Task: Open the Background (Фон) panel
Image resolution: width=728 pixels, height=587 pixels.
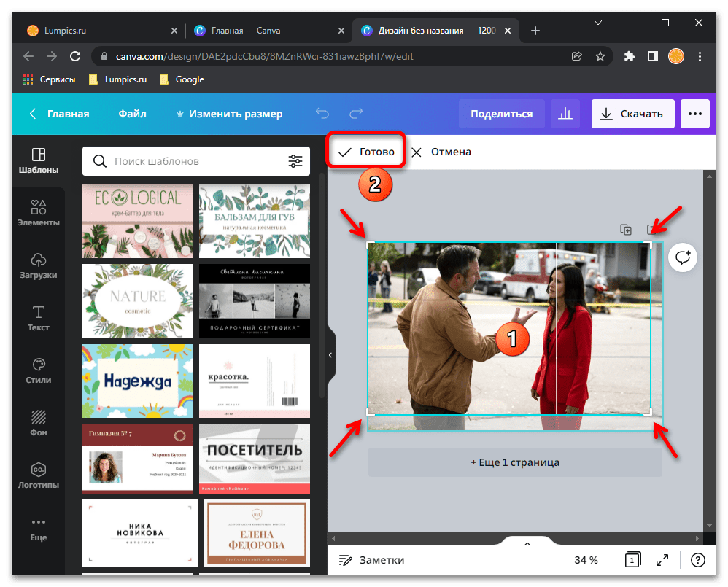Action: 39,423
